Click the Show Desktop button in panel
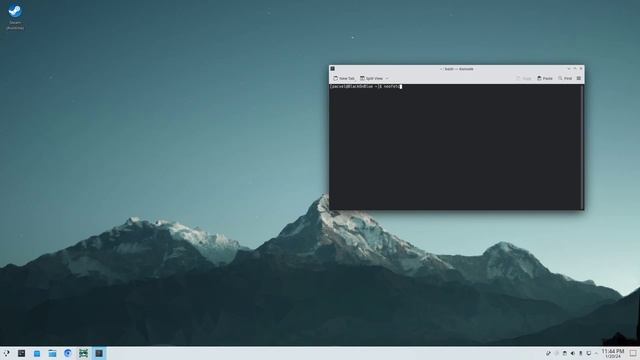The image size is (640, 360). [633, 353]
